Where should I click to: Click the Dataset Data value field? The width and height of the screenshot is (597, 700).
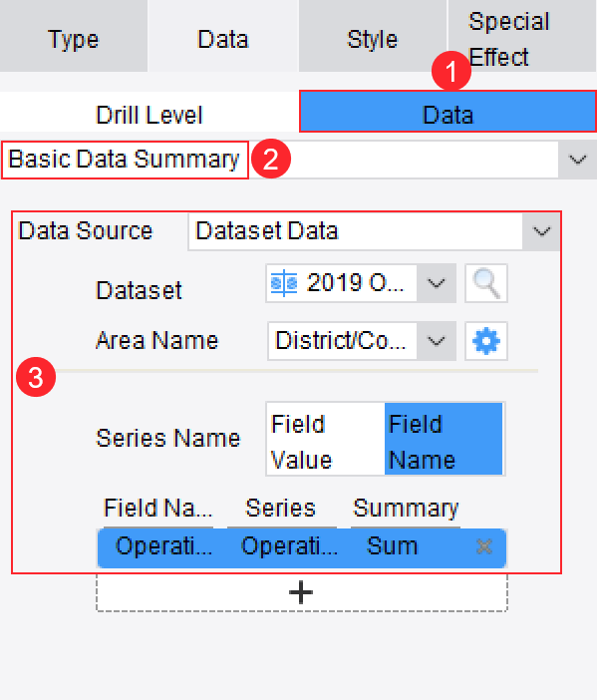356,231
